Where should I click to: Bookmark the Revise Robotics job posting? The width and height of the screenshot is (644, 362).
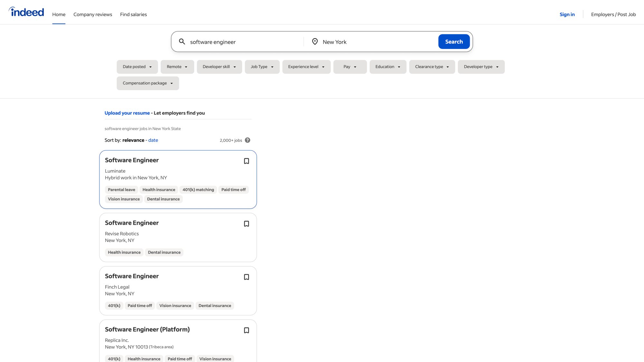(x=246, y=224)
